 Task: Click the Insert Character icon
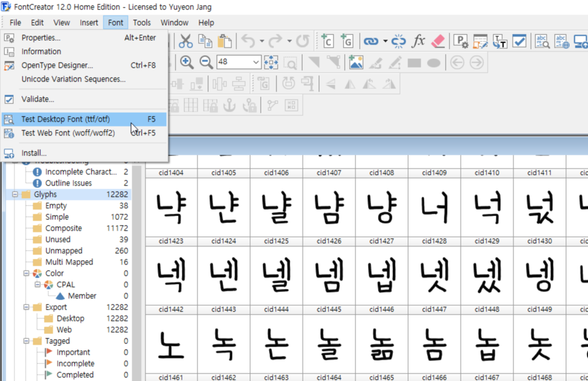[x=327, y=41]
